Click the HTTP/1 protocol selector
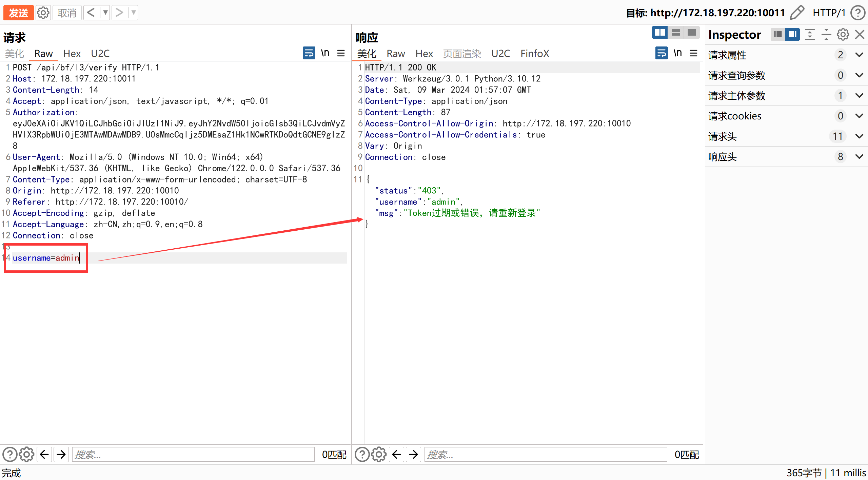868x480 pixels. pyautogui.click(x=829, y=13)
